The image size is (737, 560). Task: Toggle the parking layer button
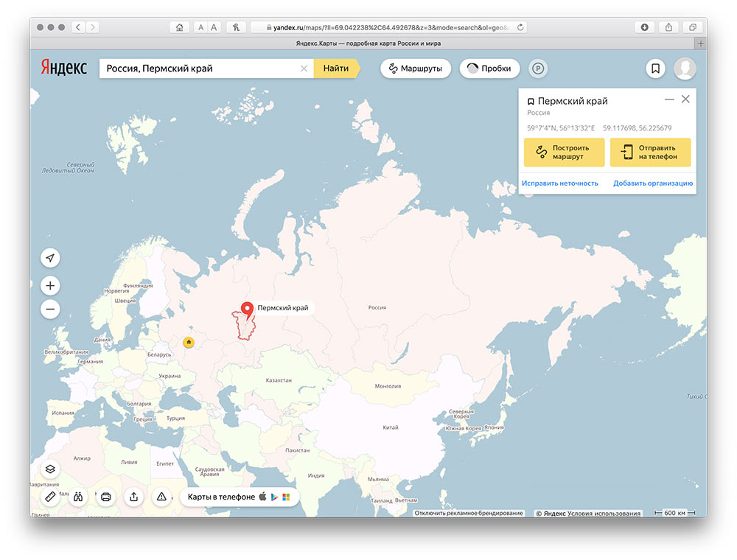[538, 69]
